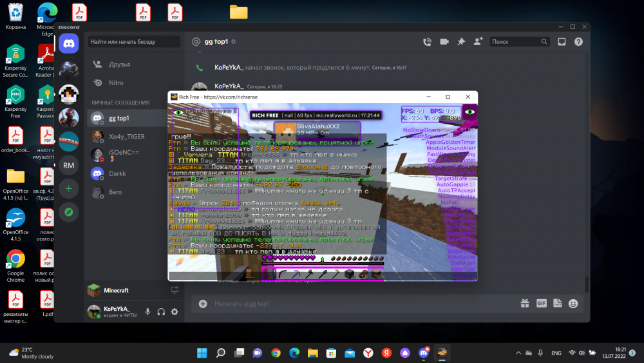This screenshot has width=644, height=363.
Task: Deafen audio with headphones icon
Action: click(x=161, y=311)
